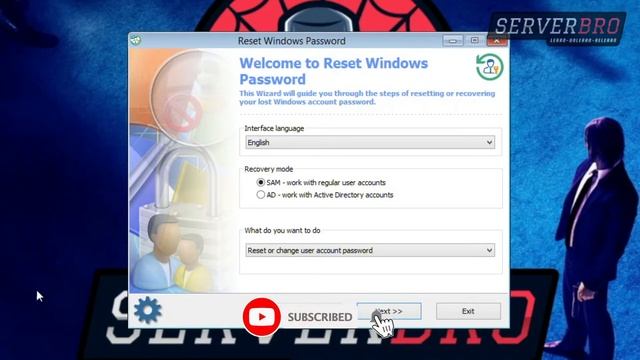The image size is (640, 360).
Task: Click the red YouTube play icon
Action: click(x=262, y=317)
